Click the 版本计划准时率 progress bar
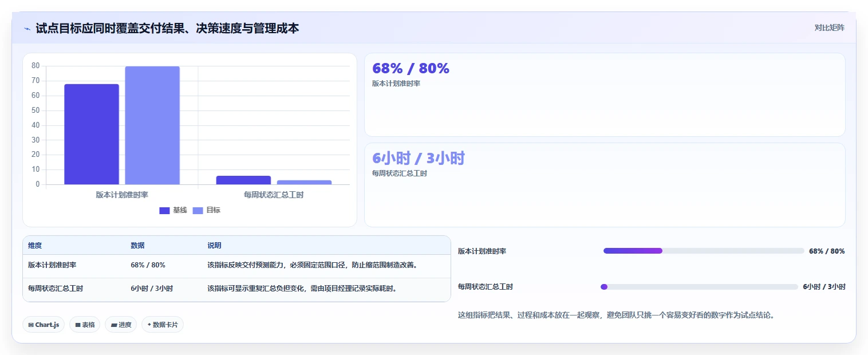 click(x=704, y=251)
